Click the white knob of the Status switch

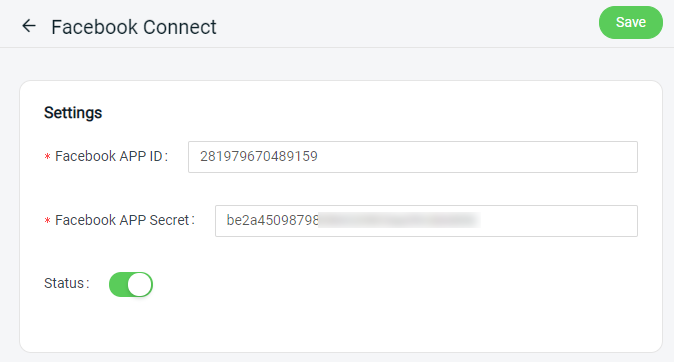pos(140,284)
